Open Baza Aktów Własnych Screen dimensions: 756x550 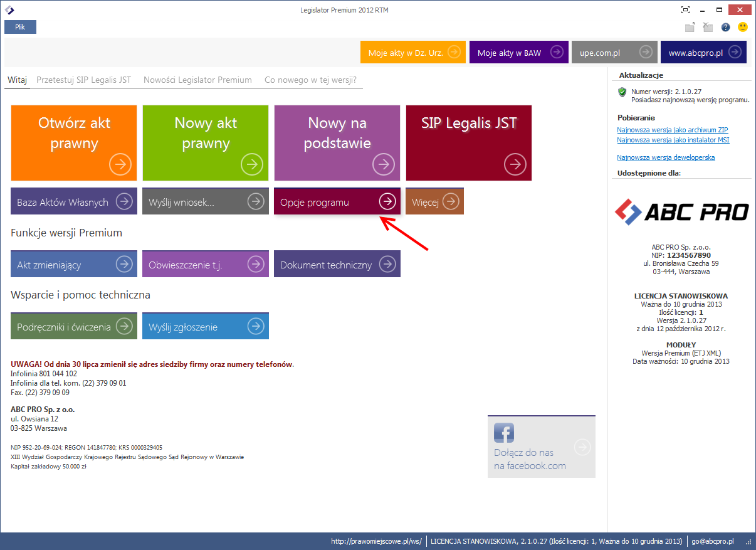[x=74, y=201]
